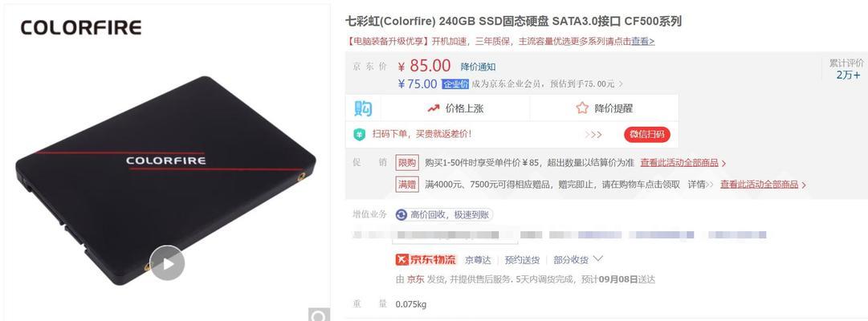Screen dimensions: 868x321
Task: Click the red 价格上涨 trend arrow icon
Action: tap(434, 108)
